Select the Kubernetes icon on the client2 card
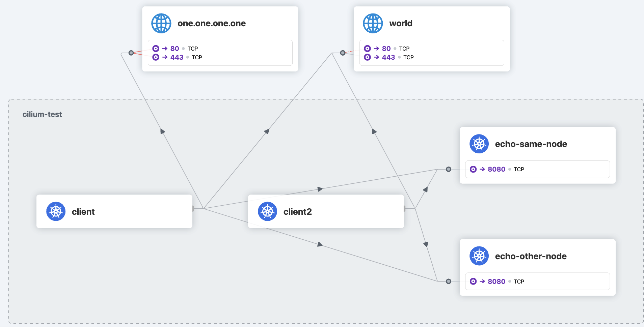The height and width of the screenshot is (327, 644). pyautogui.click(x=268, y=211)
